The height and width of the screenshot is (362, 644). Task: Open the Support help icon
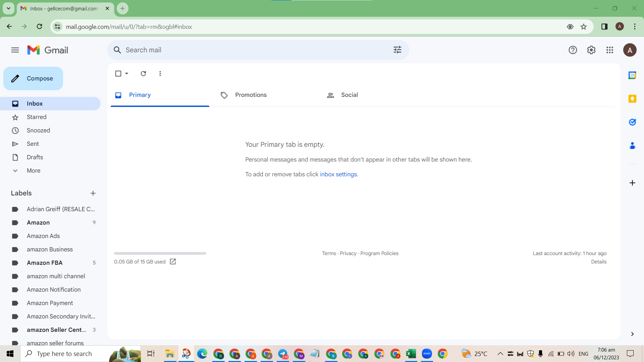tap(573, 50)
